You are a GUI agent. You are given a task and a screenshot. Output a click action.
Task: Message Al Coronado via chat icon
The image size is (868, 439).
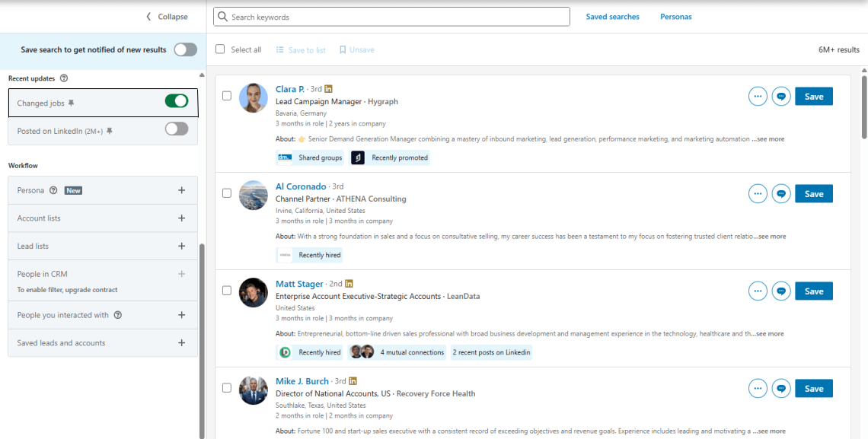tap(781, 193)
